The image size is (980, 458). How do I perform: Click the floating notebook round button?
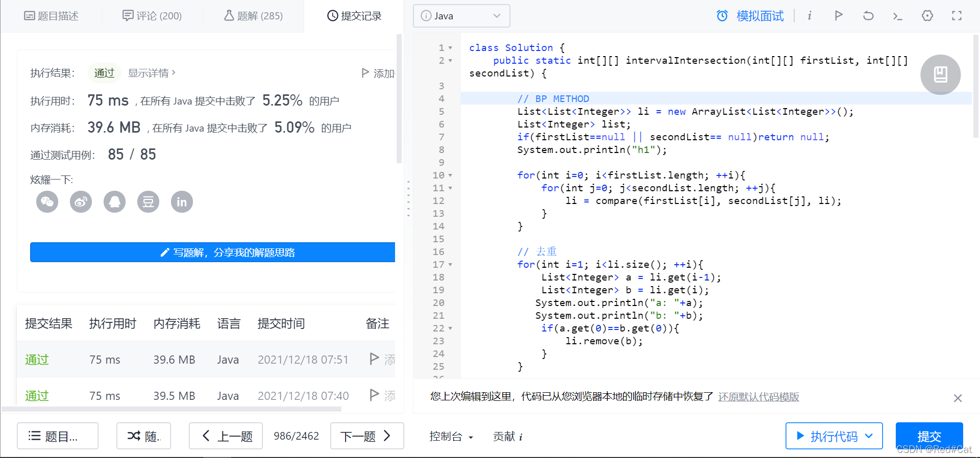pos(941,74)
